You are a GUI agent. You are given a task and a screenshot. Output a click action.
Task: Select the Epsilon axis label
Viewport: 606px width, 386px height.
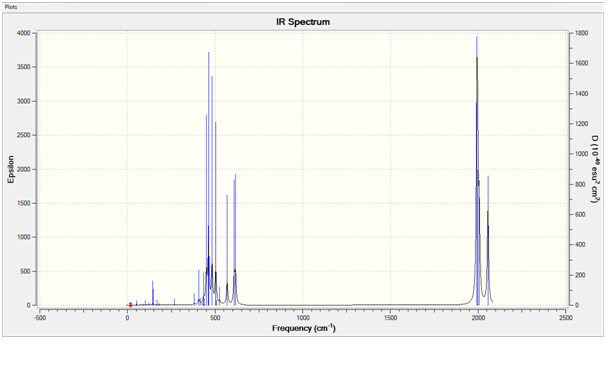[x=11, y=169]
